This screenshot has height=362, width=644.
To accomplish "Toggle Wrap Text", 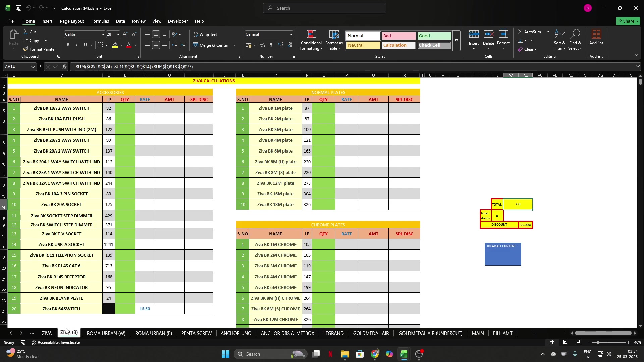I will tap(205, 34).
